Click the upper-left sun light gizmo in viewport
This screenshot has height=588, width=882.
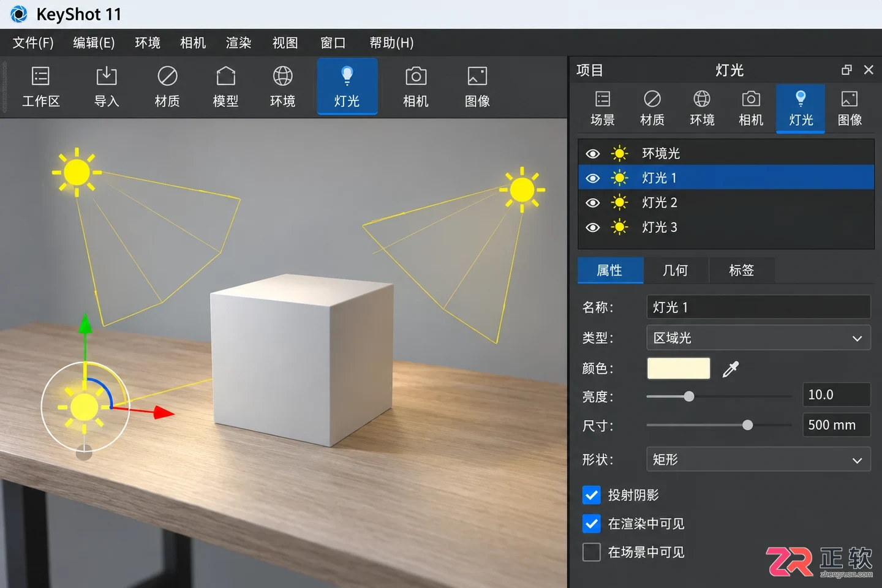pos(77,172)
